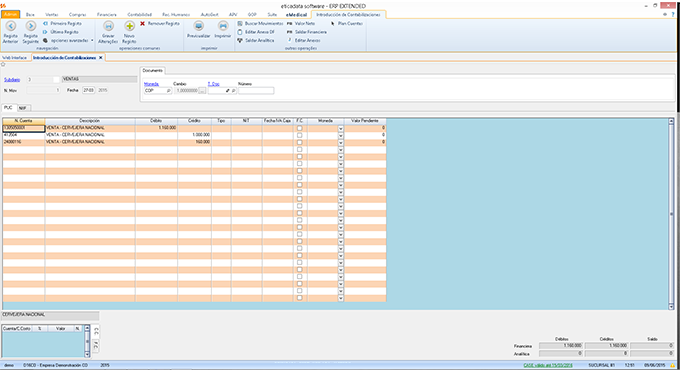Switch to the NIIF tab

point(23,108)
